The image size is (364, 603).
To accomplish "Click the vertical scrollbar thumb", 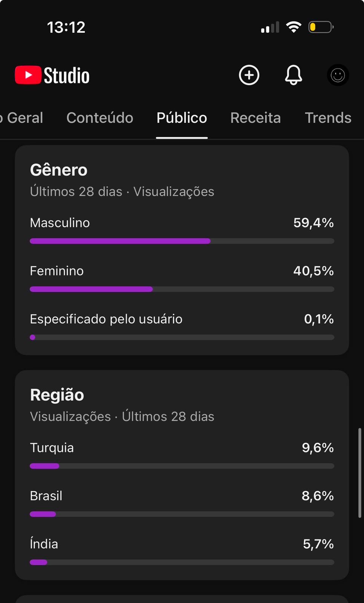I will (x=359, y=473).
